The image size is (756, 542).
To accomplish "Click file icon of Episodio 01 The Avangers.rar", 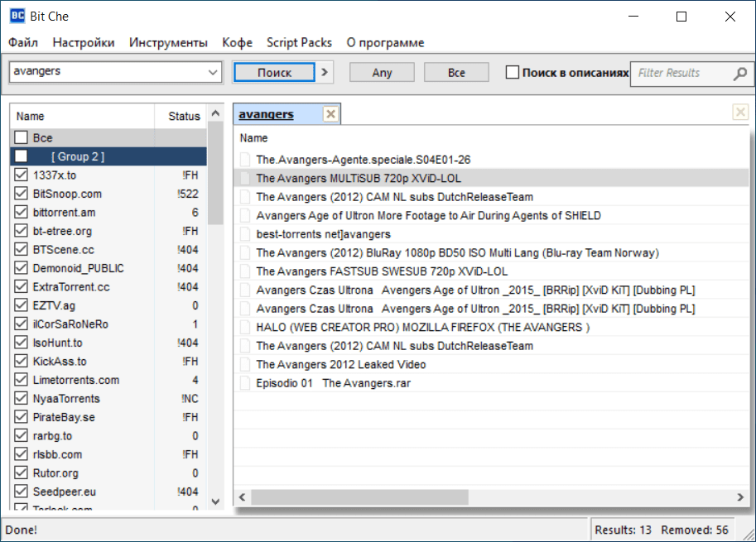I will 245,383.
